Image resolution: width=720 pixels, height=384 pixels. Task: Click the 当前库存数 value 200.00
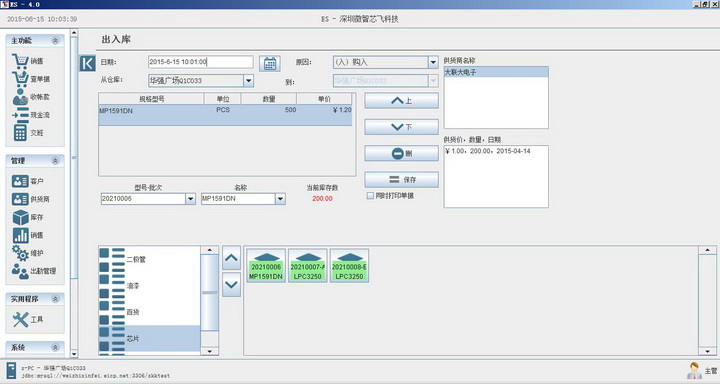[322, 199]
